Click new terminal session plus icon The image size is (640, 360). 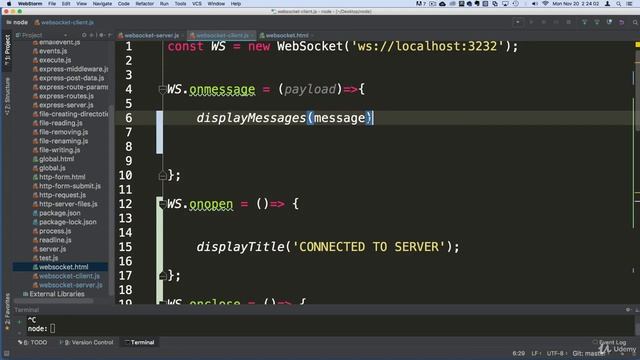(19, 322)
